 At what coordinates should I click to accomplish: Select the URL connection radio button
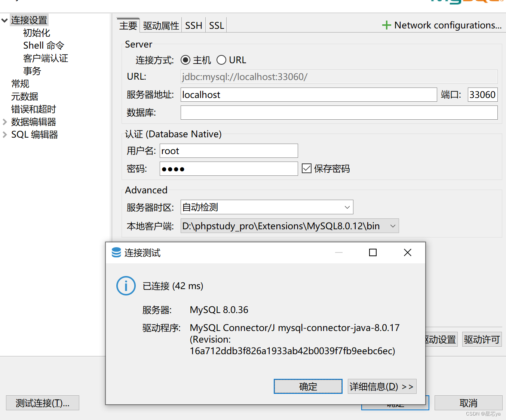pyautogui.click(x=221, y=60)
